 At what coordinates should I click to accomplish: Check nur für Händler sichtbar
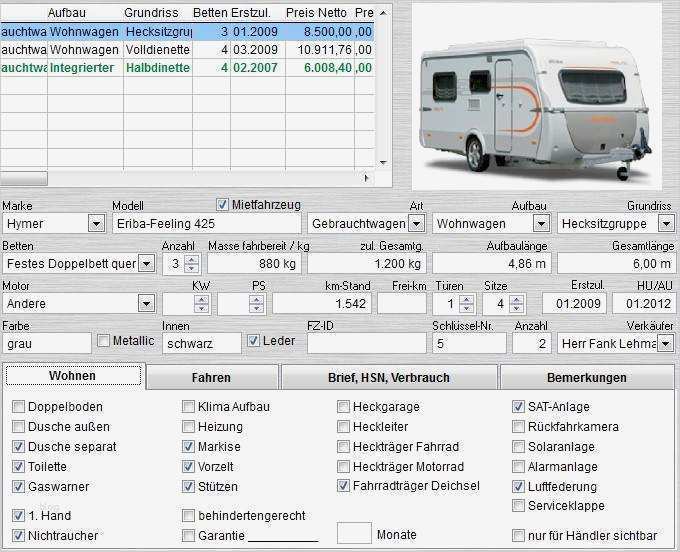click(x=518, y=536)
